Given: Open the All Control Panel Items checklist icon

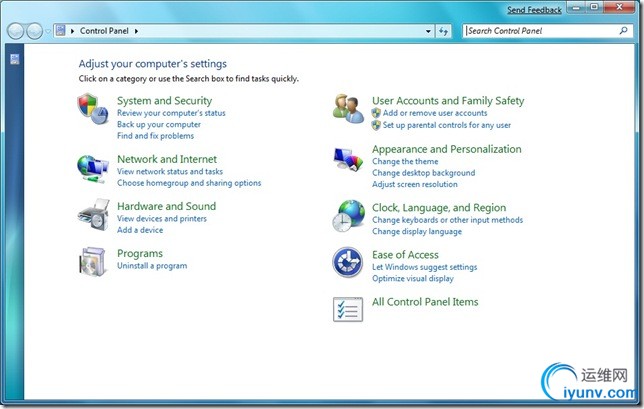Looking at the screenshot, I should pyautogui.click(x=348, y=309).
